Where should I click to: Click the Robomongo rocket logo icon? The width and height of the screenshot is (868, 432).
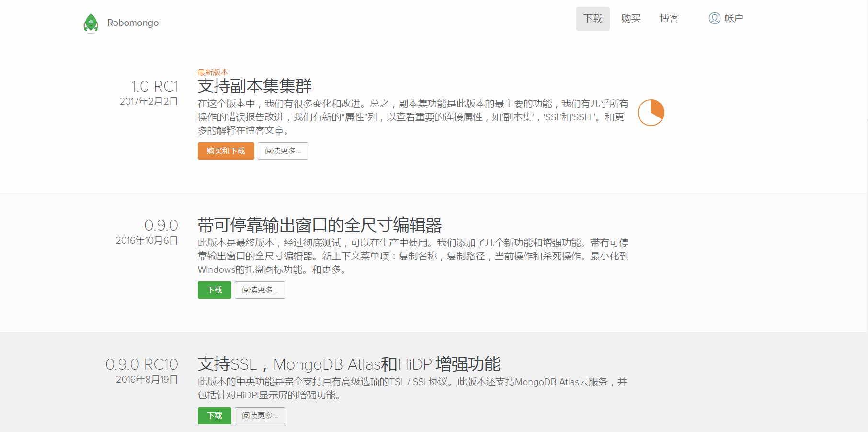coord(91,23)
